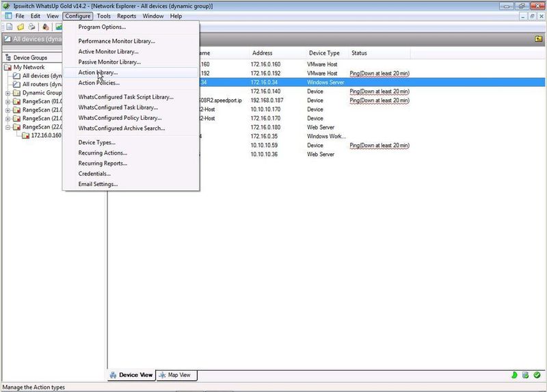This screenshot has height=392, width=547.
Task: Click Ping down status for 10.10.10.59
Action: tap(379, 146)
